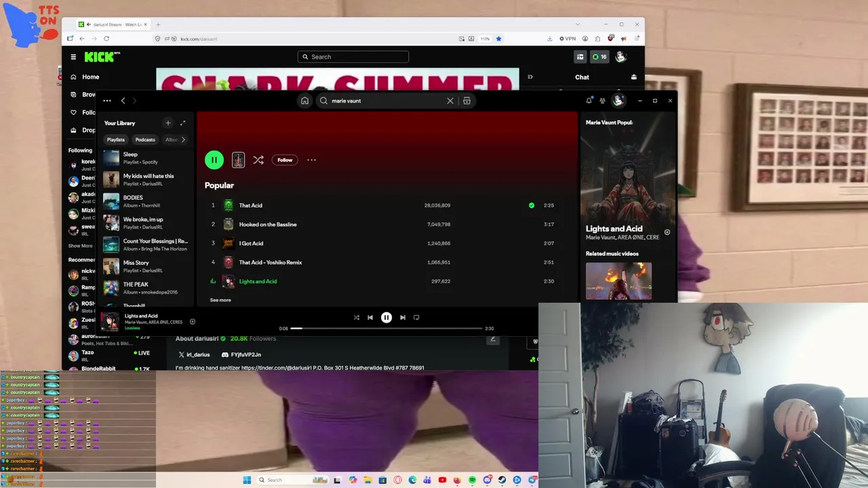
Task: Open Spotify notifications bell
Action: click(589, 101)
